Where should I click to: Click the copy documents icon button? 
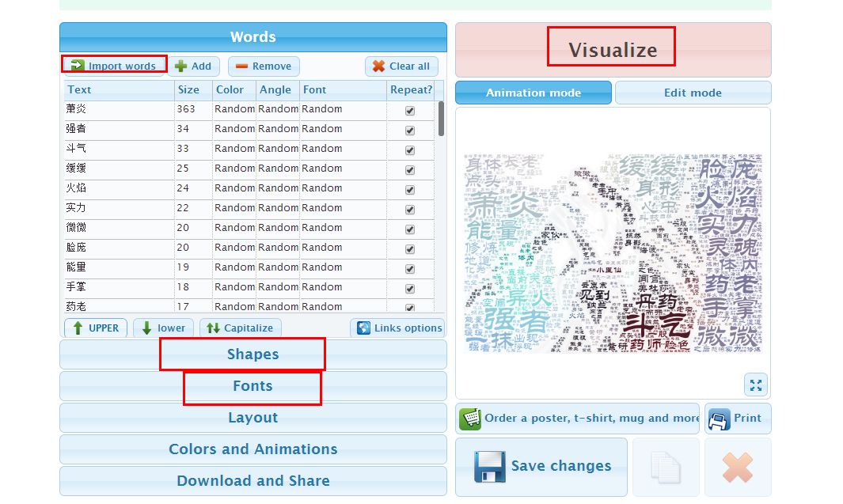(x=666, y=467)
